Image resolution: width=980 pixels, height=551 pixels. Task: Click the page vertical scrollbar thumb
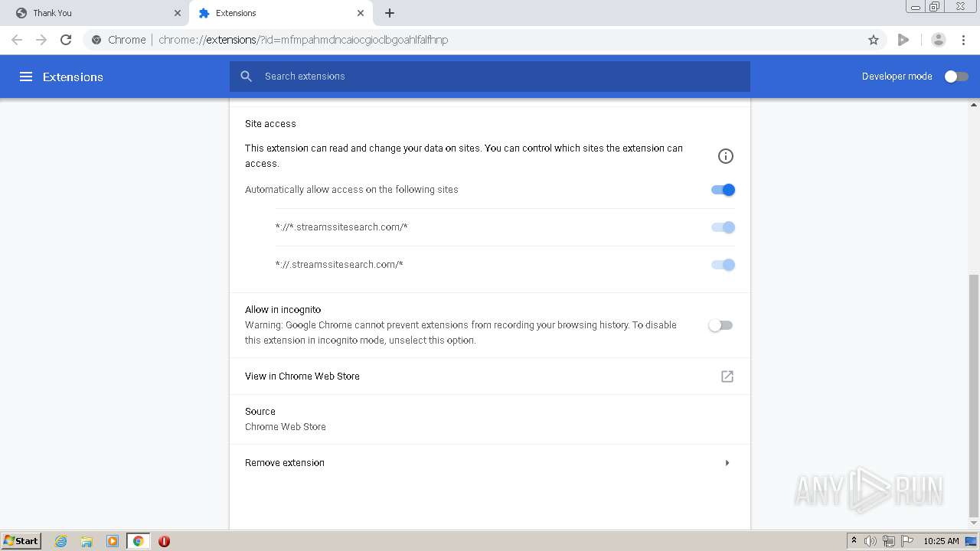click(974, 396)
